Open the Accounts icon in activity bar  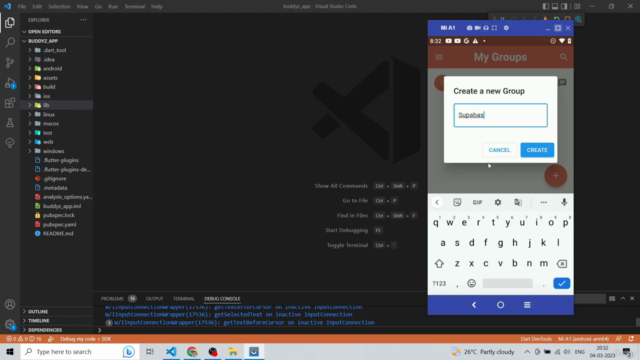(x=10, y=304)
